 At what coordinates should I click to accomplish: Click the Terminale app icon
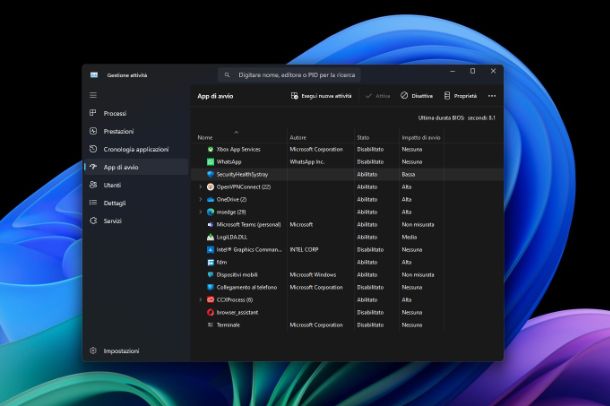(x=210, y=325)
